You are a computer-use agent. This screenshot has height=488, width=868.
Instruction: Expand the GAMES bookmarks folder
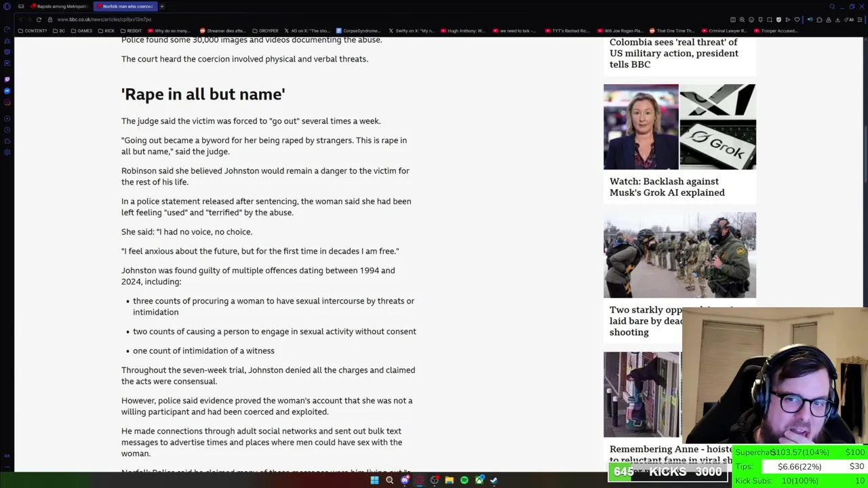81,30
